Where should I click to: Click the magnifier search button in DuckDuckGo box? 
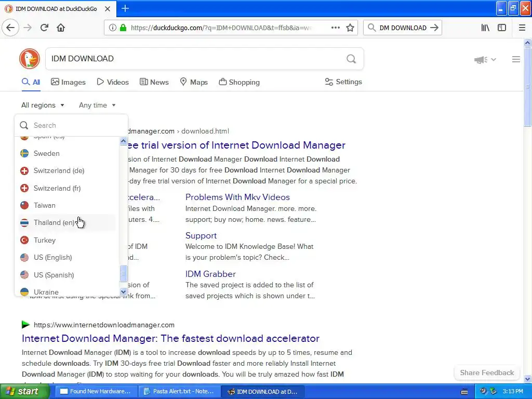[351, 59]
